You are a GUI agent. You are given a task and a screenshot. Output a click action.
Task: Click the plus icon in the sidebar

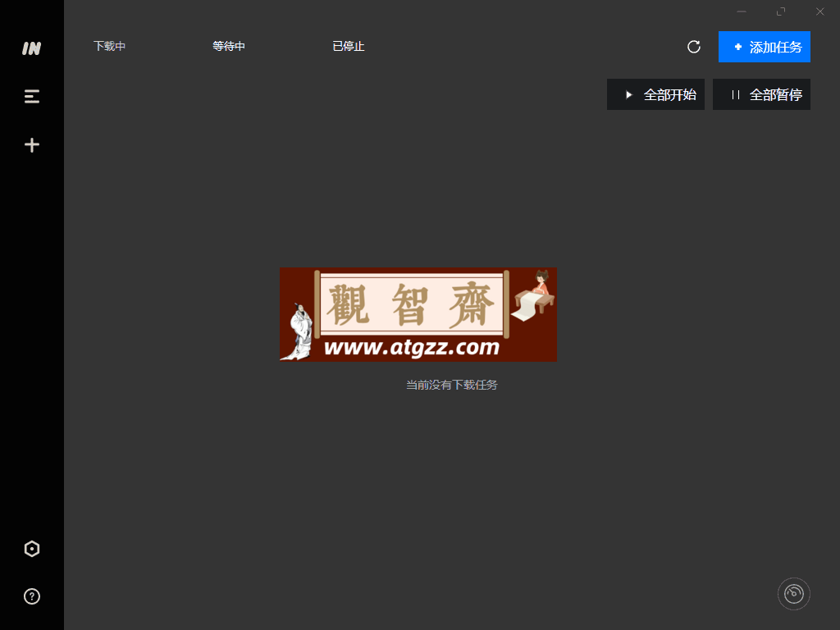pyautogui.click(x=32, y=144)
